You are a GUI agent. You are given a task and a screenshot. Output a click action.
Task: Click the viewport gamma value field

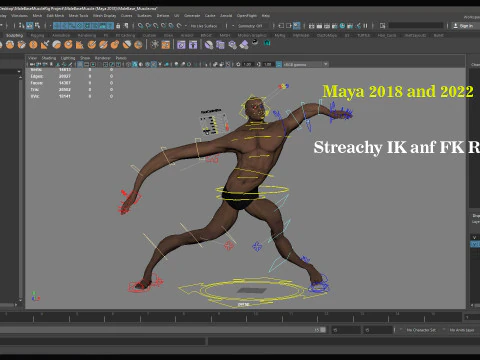click(x=268, y=64)
